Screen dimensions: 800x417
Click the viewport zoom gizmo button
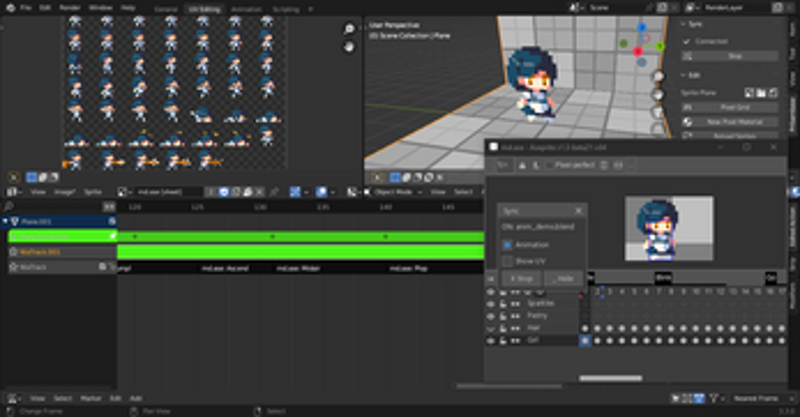click(x=658, y=77)
